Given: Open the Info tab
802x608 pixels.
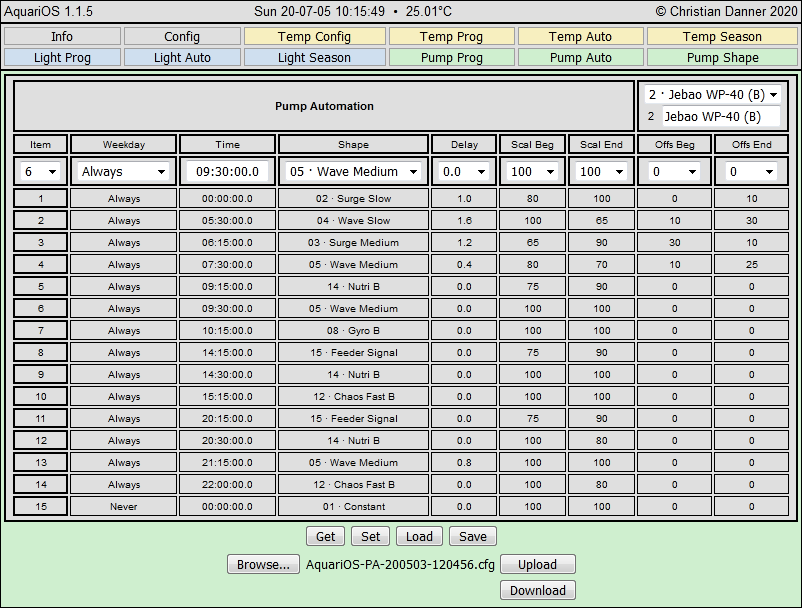Looking at the screenshot, I should 62,37.
